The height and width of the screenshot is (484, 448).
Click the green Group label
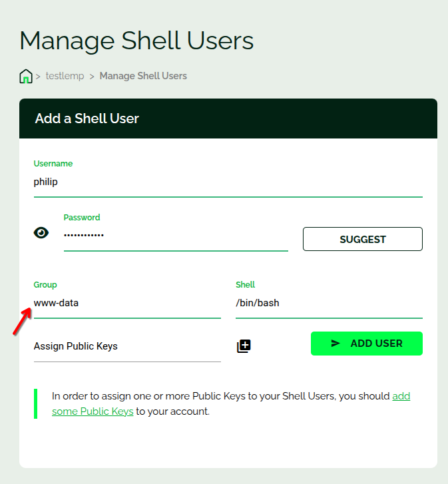coord(45,285)
